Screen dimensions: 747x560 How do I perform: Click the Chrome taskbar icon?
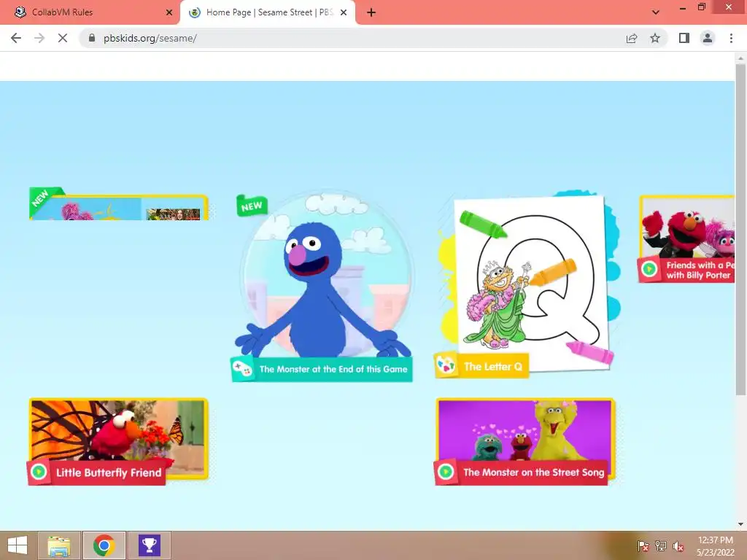104,545
